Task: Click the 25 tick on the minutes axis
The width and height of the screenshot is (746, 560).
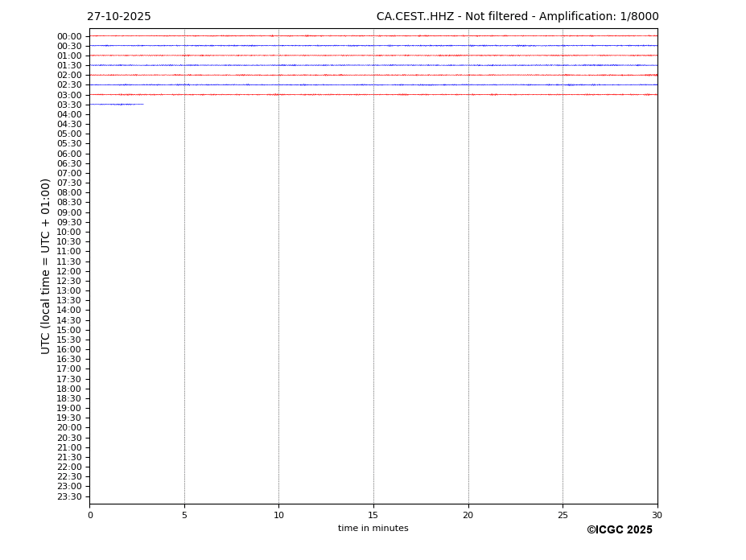Action: 563,515
